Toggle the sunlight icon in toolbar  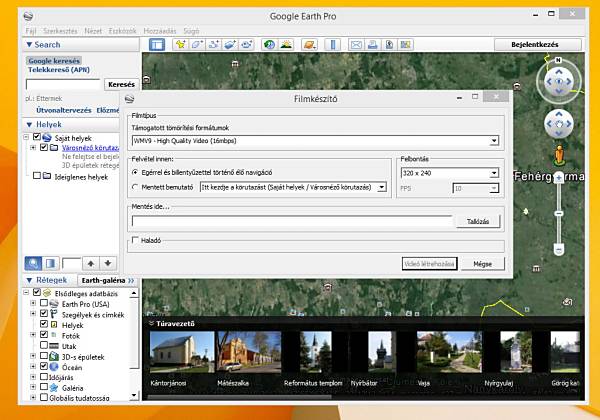pos(286,45)
